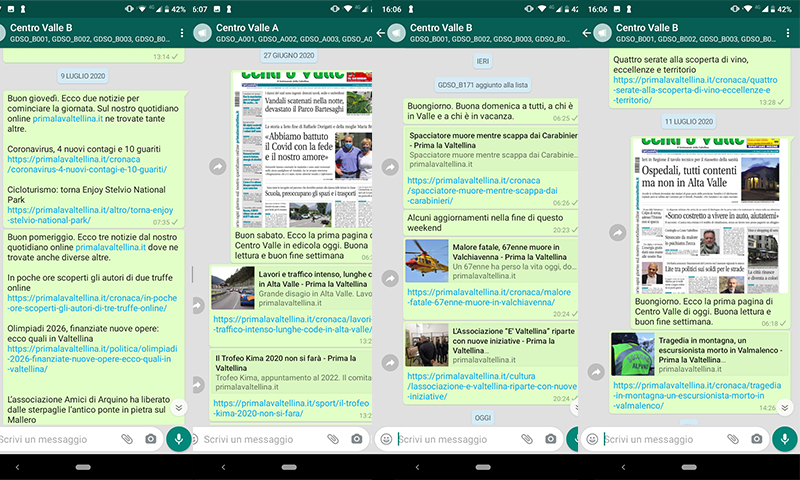
Task: Tap the camera icon in the 11 LUGLIO 2020 chat
Action: [x=757, y=439]
